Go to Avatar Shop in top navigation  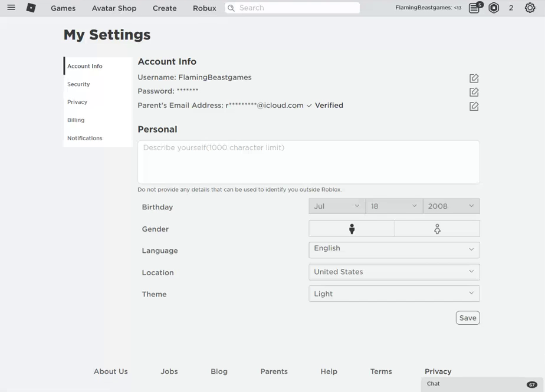tap(114, 8)
